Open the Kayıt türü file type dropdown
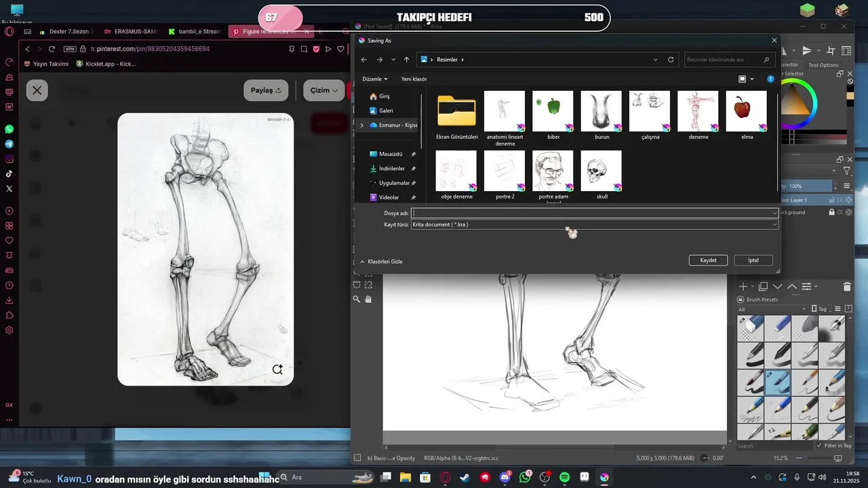 click(x=774, y=224)
